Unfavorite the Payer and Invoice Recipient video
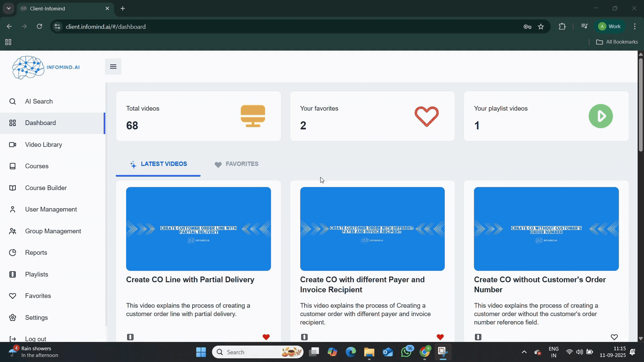This screenshot has height=362, width=644. (x=440, y=337)
